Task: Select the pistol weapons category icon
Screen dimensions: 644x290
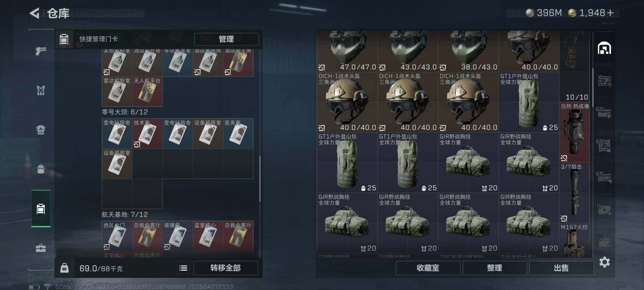Action: 41,51
